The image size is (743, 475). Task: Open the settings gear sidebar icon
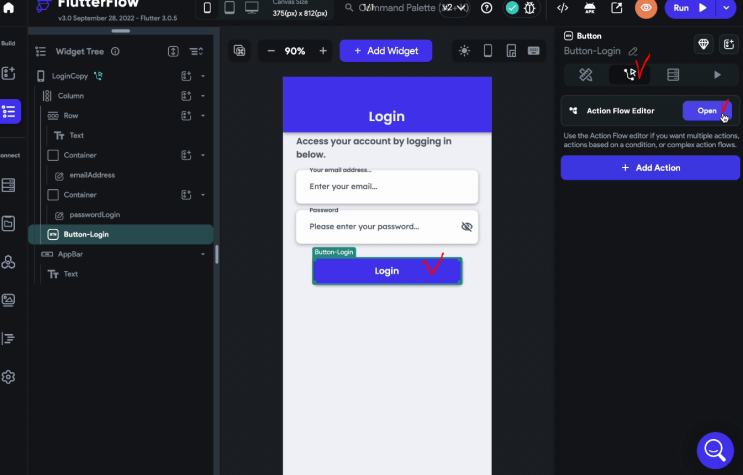[9, 377]
